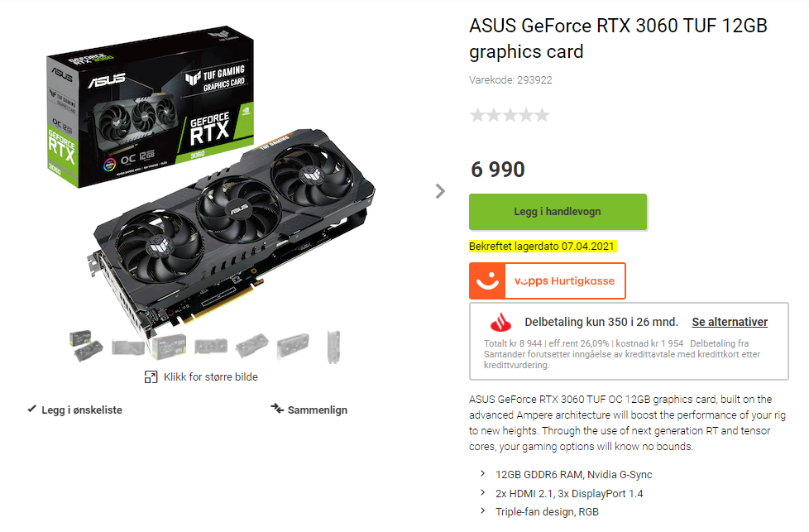Add product with Legg i handlevogn button
Screen dimensions: 809x532
(x=558, y=212)
